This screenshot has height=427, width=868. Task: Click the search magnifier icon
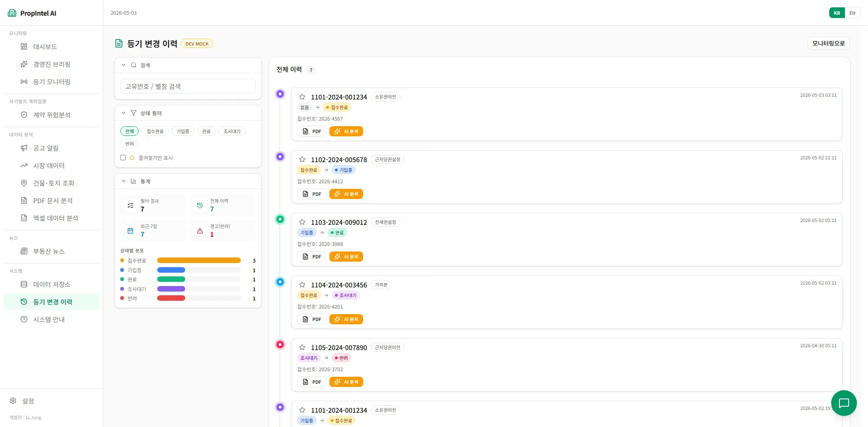pyautogui.click(x=134, y=65)
